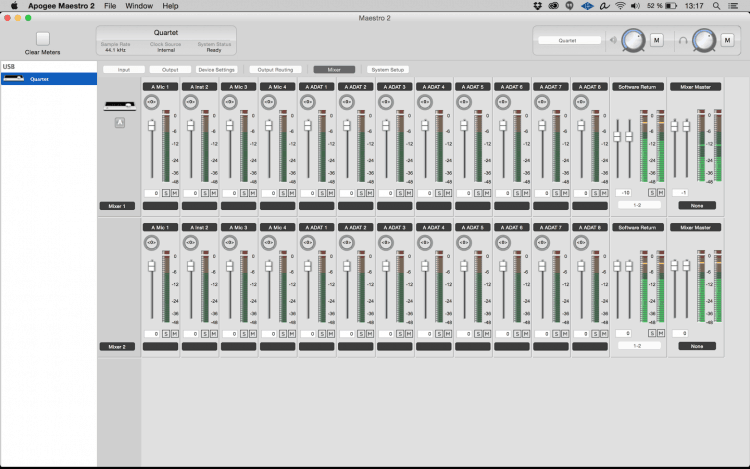The width and height of the screenshot is (750, 469).
Task: Solo the A Inst 2 channel in Mixer 1
Action: [x=205, y=193]
